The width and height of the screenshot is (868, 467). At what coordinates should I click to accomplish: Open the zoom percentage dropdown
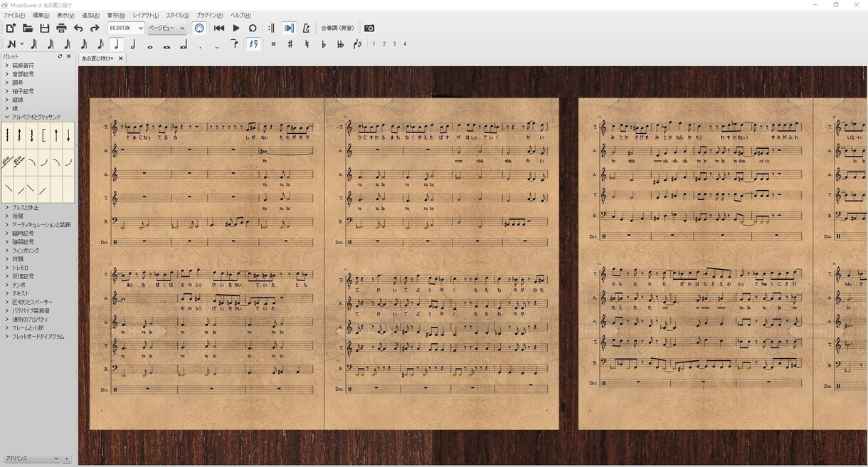tap(126, 28)
